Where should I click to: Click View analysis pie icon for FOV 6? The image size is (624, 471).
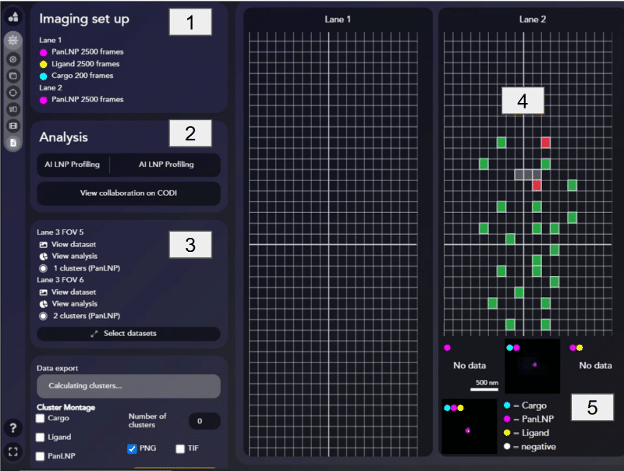(43, 304)
